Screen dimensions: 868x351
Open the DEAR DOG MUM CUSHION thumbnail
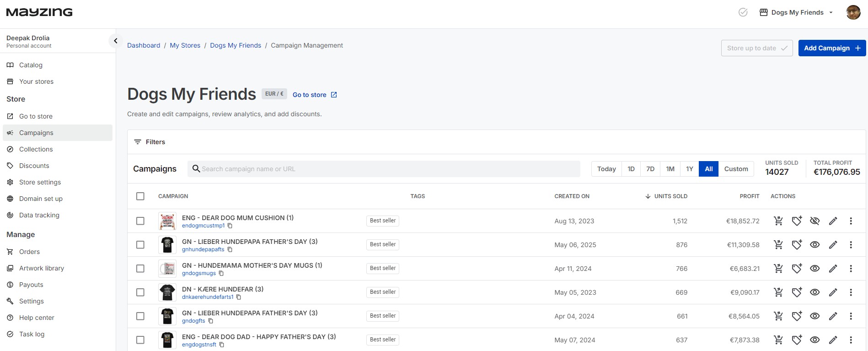pyautogui.click(x=167, y=221)
